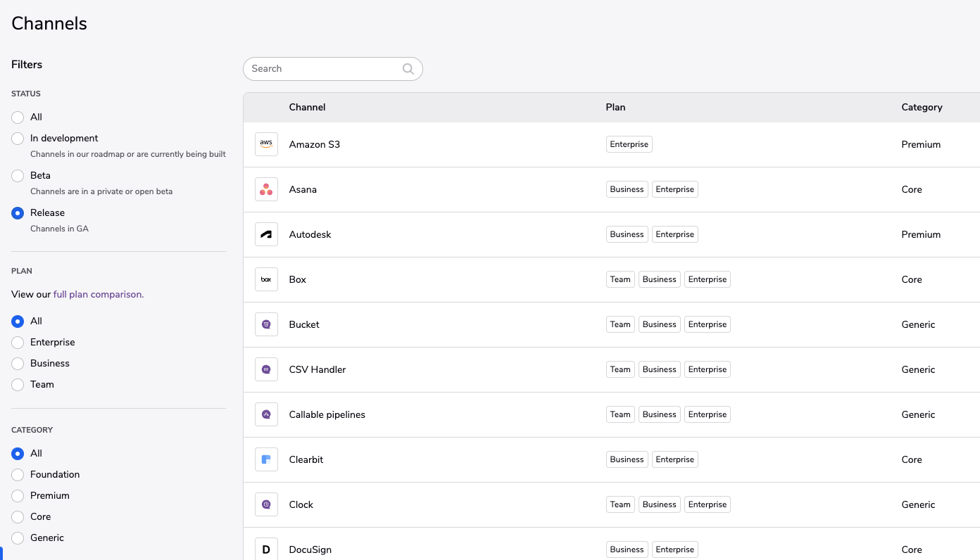Click the Clearbit logo icon
The width and height of the screenshot is (980, 560).
point(266,459)
